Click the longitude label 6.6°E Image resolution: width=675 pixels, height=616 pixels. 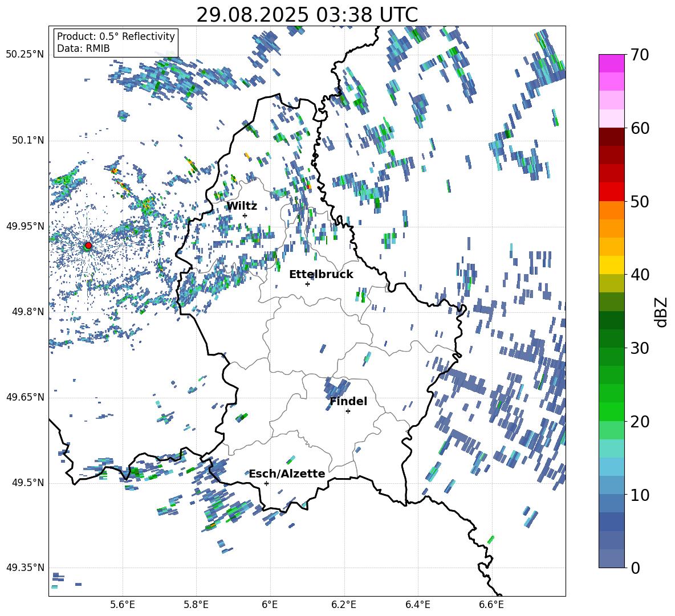tap(491, 605)
